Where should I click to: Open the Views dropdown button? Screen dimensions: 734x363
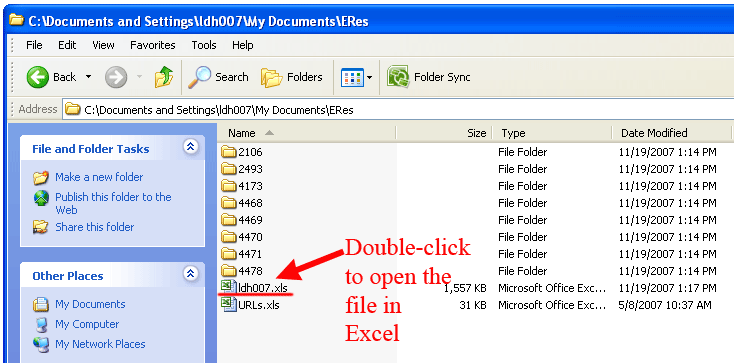tap(357, 77)
